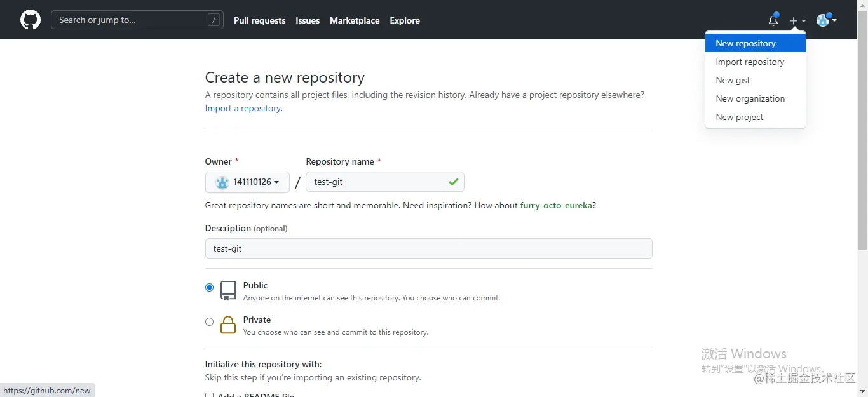The image size is (868, 397).
Task: Select the Public radio button
Action: 209,287
